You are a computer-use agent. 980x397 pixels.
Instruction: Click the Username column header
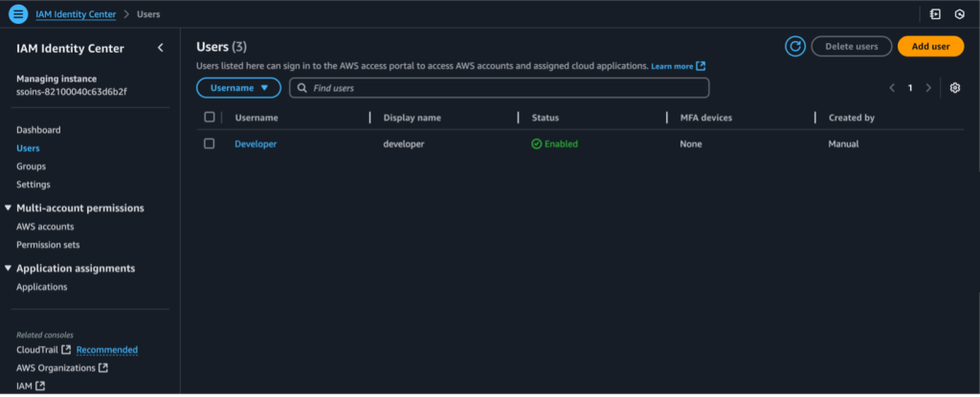[x=256, y=118]
